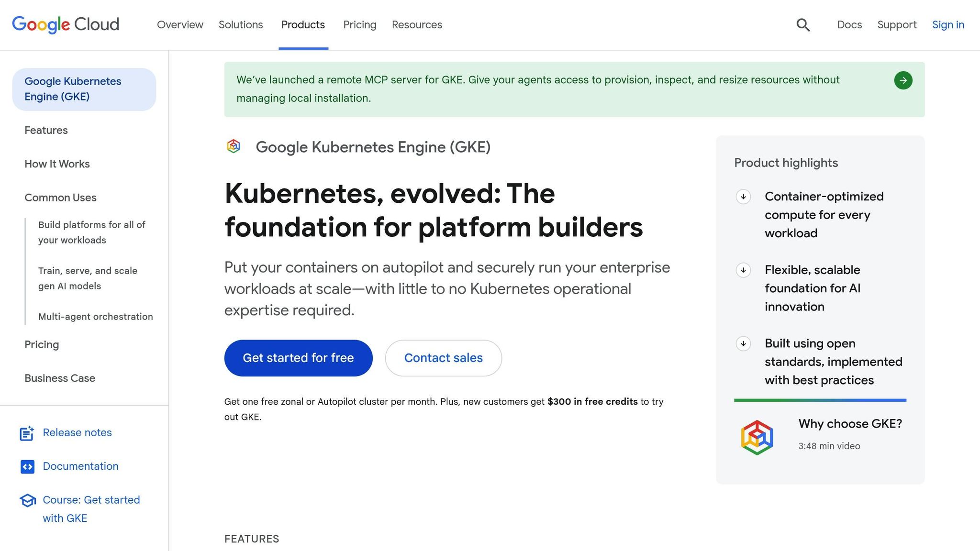Select How It Works in sidebar

[x=57, y=164]
